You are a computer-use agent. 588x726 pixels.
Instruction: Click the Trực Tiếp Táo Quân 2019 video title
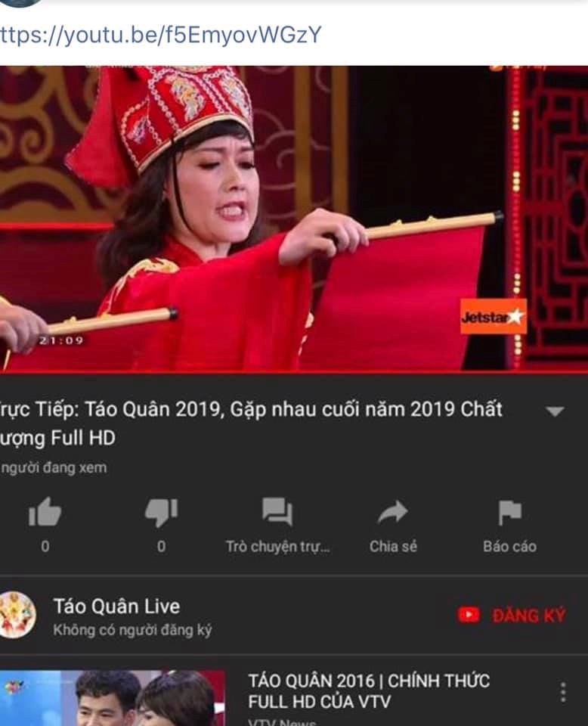[x=251, y=423]
